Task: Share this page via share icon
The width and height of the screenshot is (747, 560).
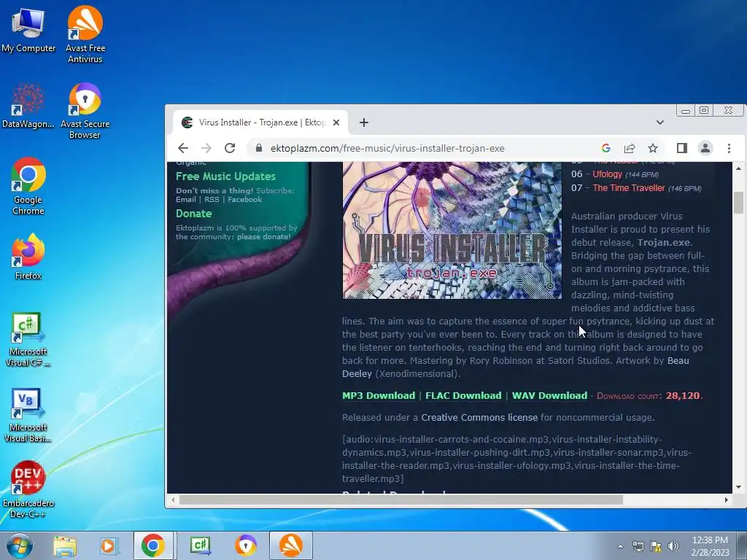Action: click(630, 148)
